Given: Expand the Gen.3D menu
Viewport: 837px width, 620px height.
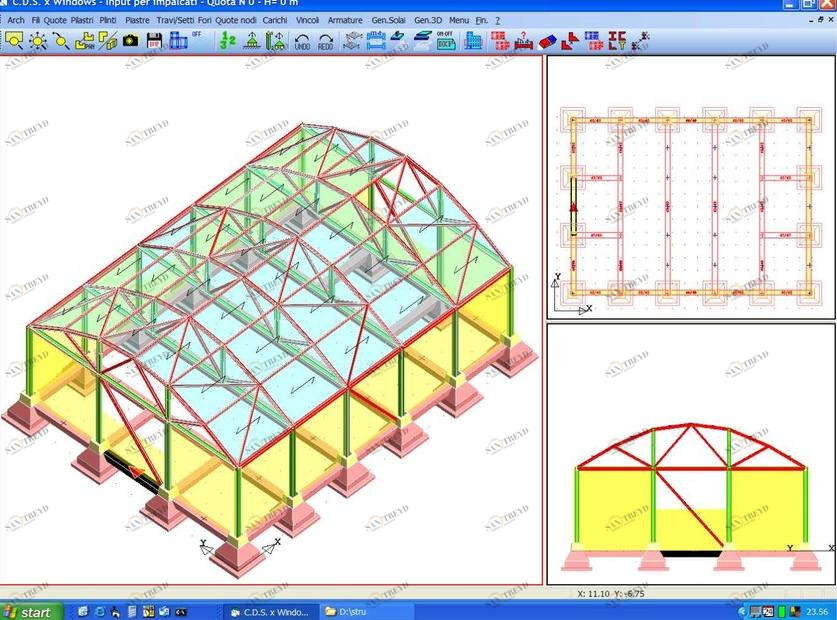Looking at the screenshot, I should click(x=428, y=20).
